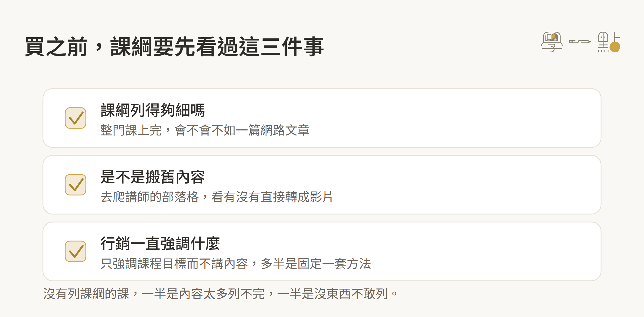Click the subtitle 只強調課程目標而不講內容
This screenshot has width=644, height=317.
click(236, 264)
